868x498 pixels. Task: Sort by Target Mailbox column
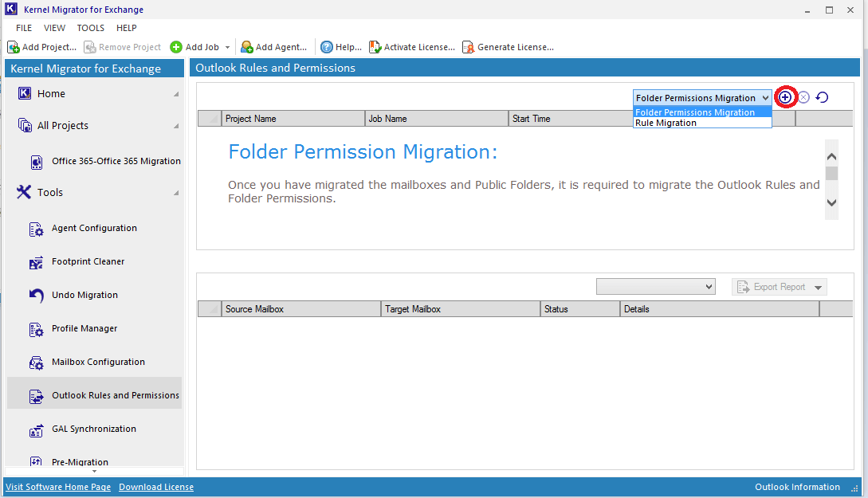461,309
